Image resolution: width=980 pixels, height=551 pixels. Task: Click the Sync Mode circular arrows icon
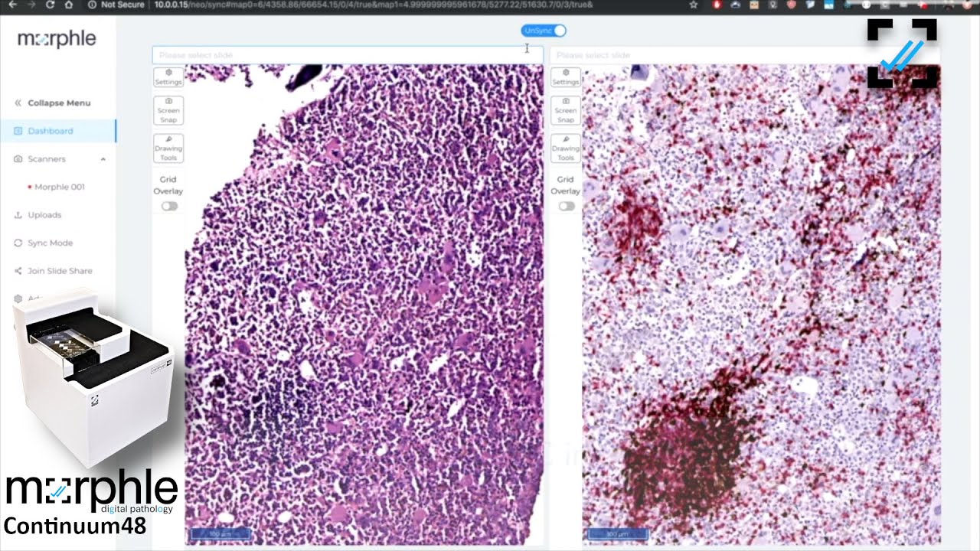pos(18,243)
